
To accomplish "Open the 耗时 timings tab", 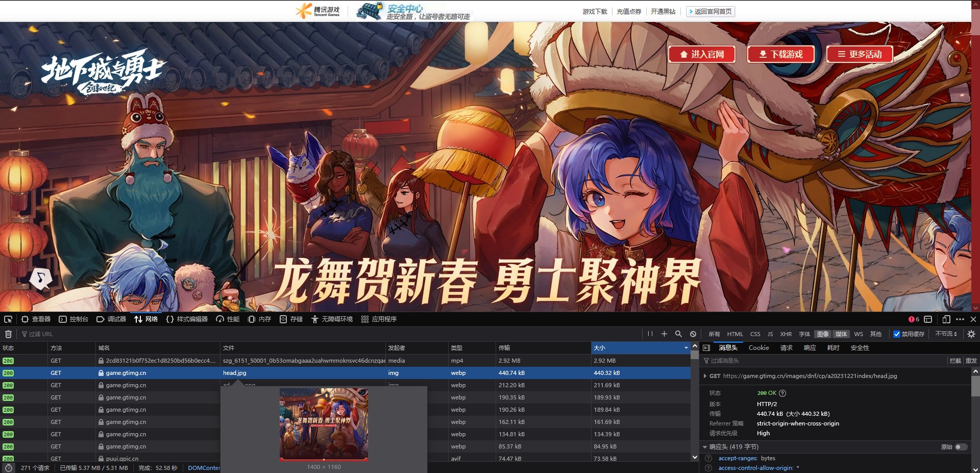I will (x=833, y=348).
